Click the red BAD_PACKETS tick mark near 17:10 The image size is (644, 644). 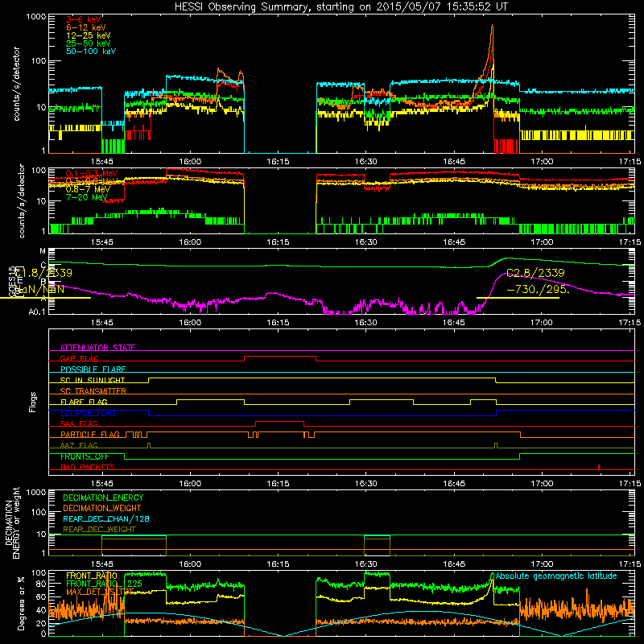599,467
